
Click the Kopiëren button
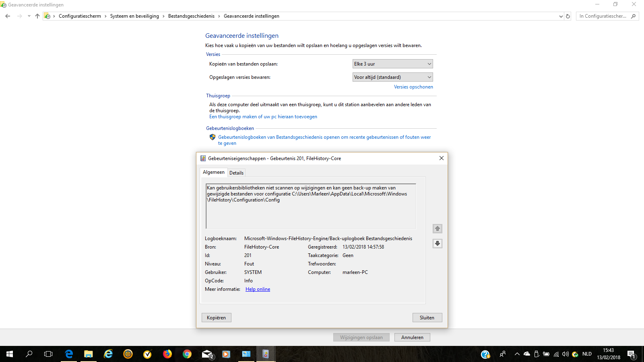pos(217,318)
